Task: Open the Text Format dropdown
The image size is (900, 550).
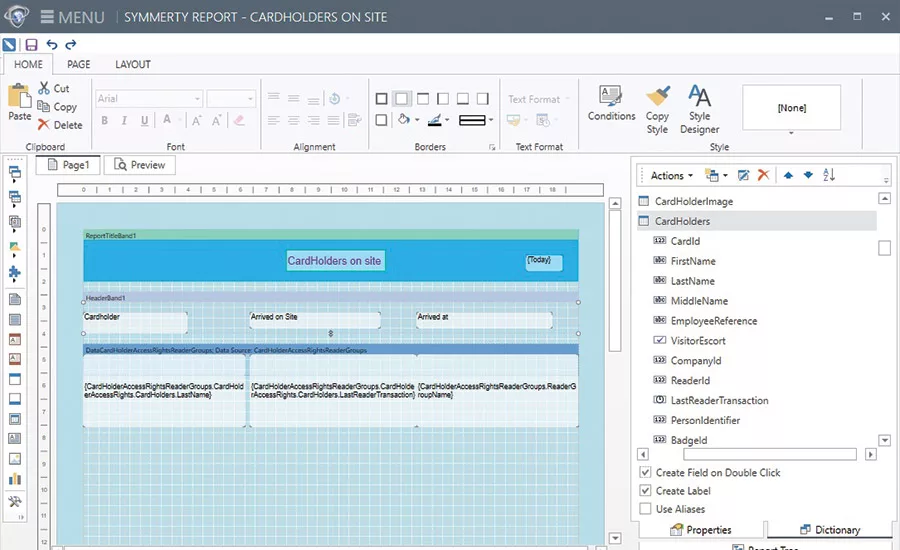Action: coord(538,99)
